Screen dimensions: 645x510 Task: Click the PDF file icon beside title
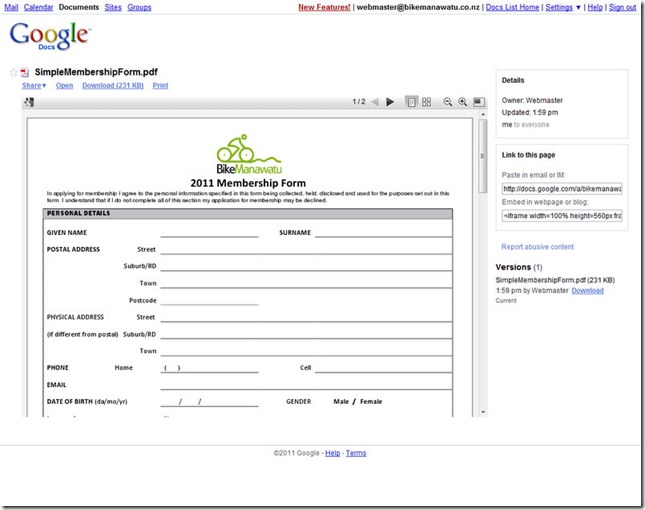click(26, 72)
